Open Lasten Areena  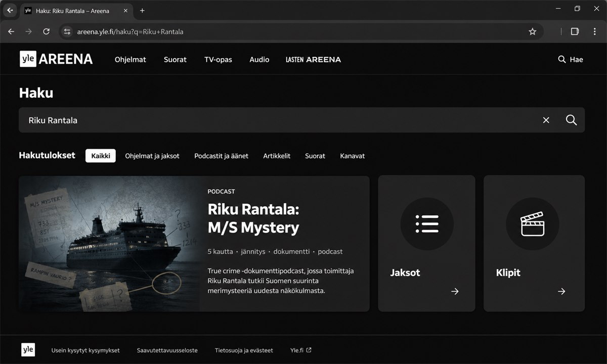(313, 60)
